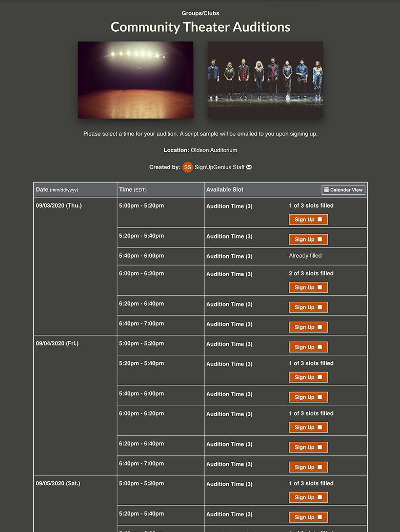The height and width of the screenshot is (532, 400).
Task: Sign up for 09/03 6:20pm - 6:40pm slot
Action: 308,308
